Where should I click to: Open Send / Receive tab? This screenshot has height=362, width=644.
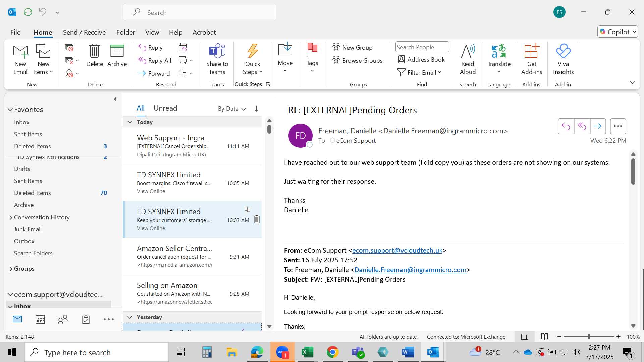click(x=84, y=32)
